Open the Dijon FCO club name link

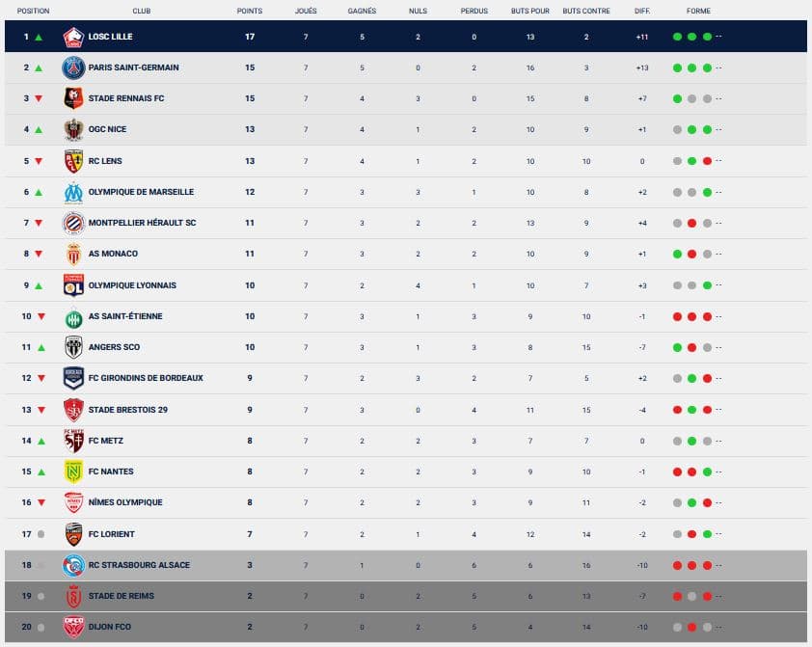point(109,627)
